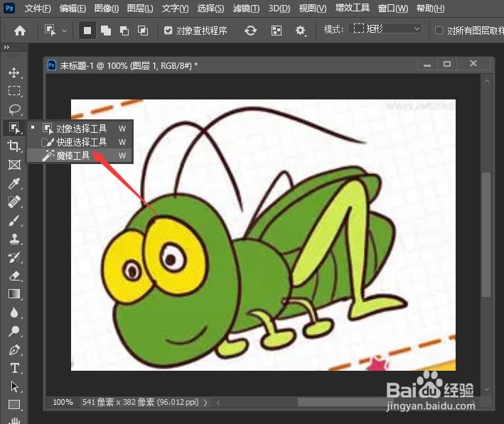504x424 pixels.
Task: Open the 模式 矩形 dropdown
Action: tap(385, 28)
